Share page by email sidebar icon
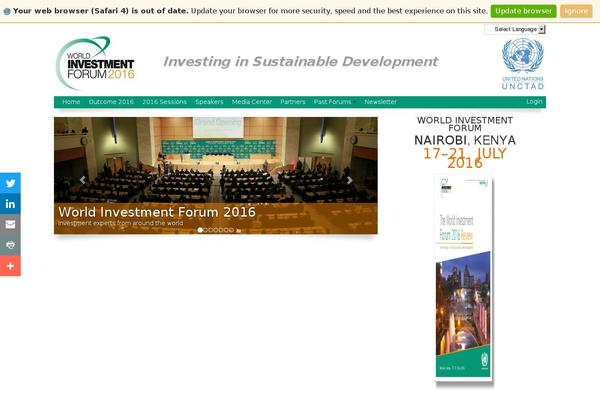600x400 pixels. pos(10,224)
